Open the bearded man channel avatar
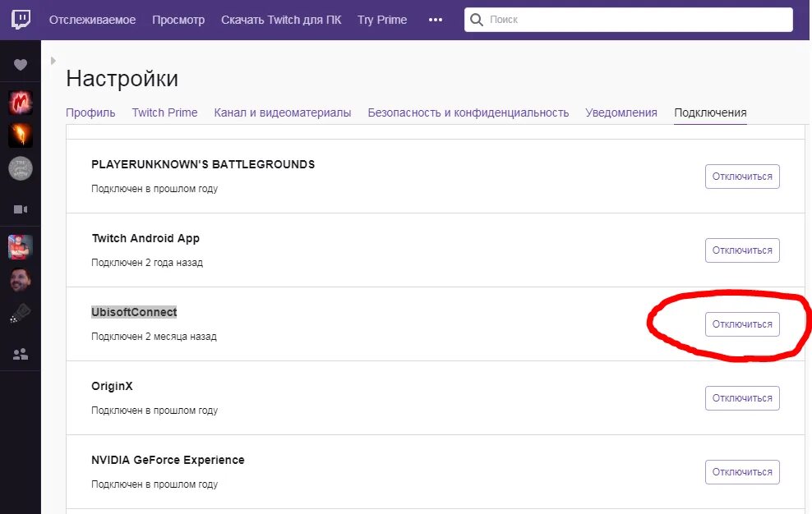Viewport: 812px width, 514px height. pyautogui.click(x=21, y=280)
